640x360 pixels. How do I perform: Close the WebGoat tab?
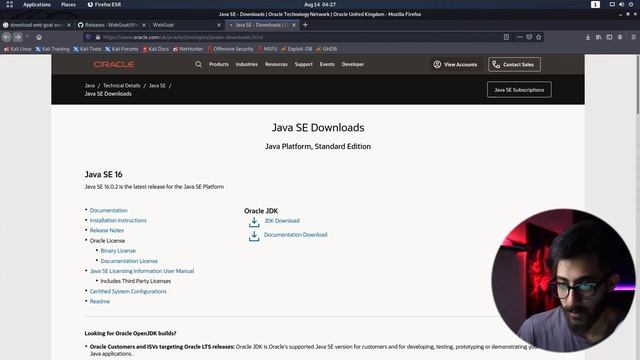pos(219,25)
